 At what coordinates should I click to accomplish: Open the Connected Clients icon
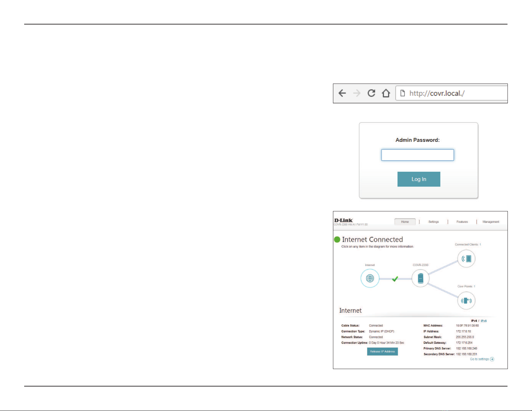tap(467, 258)
